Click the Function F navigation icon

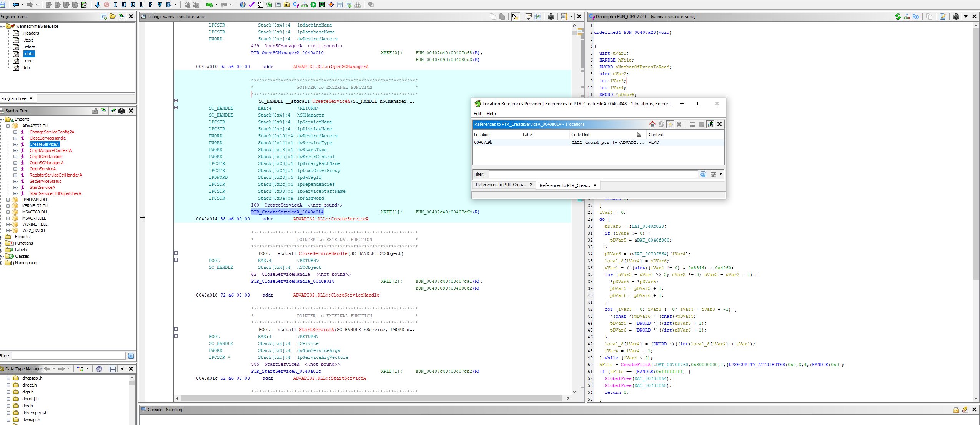[151, 5]
